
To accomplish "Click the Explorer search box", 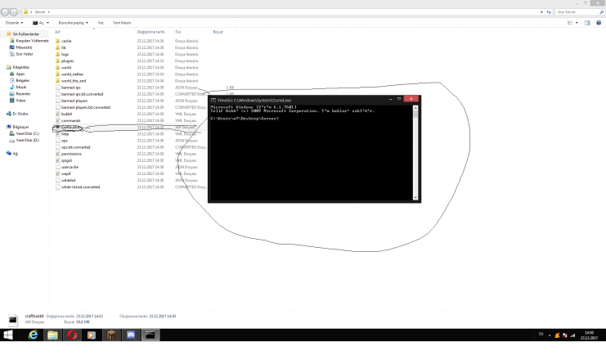I will (x=579, y=12).
